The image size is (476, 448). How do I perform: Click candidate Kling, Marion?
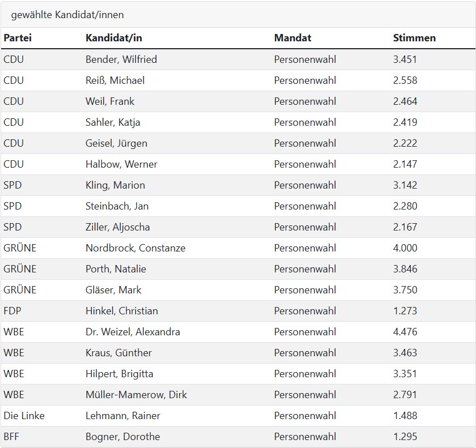115,185
